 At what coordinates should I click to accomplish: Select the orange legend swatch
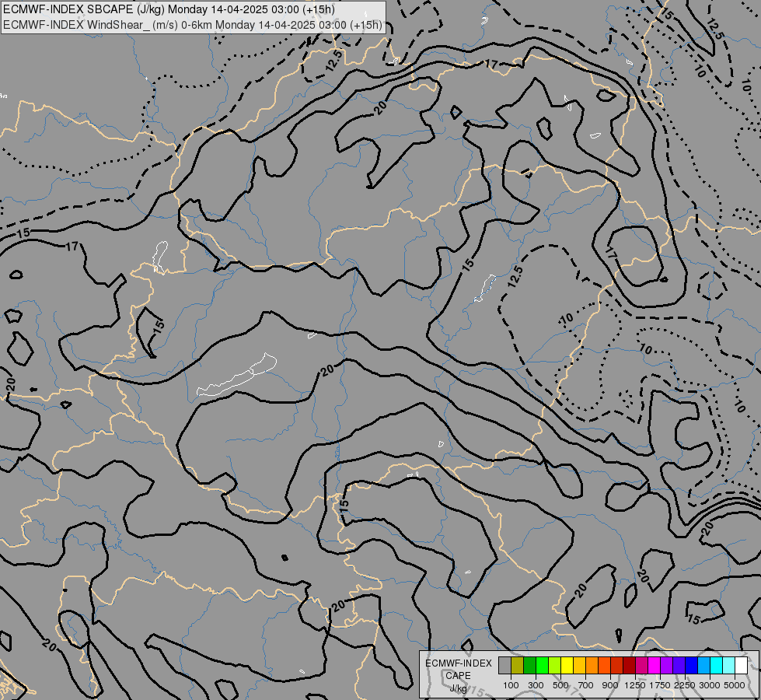pos(592,666)
